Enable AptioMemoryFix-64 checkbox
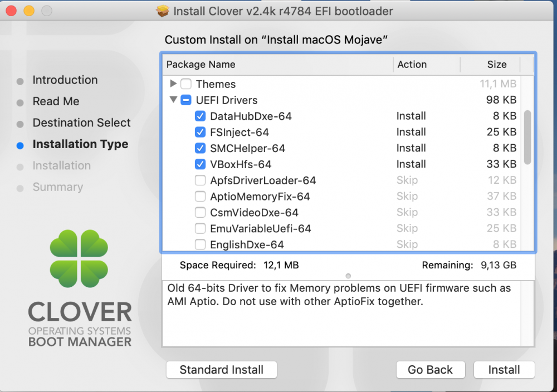This screenshot has width=557, height=392. click(200, 197)
